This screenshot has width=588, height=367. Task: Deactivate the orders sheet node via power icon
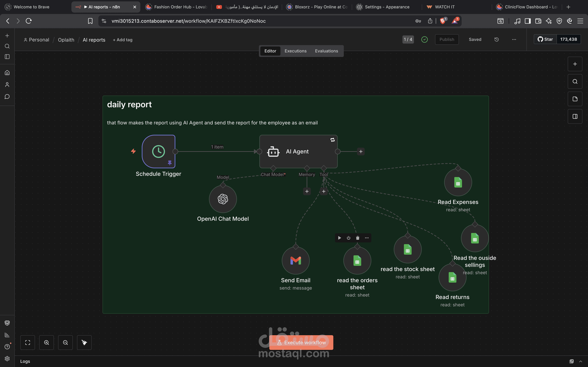(348, 238)
